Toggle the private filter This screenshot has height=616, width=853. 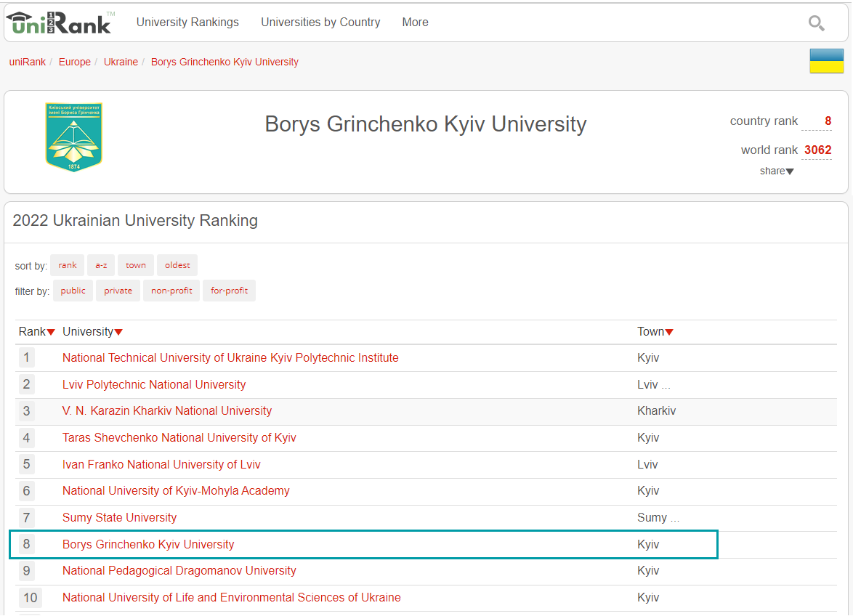pos(118,291)
